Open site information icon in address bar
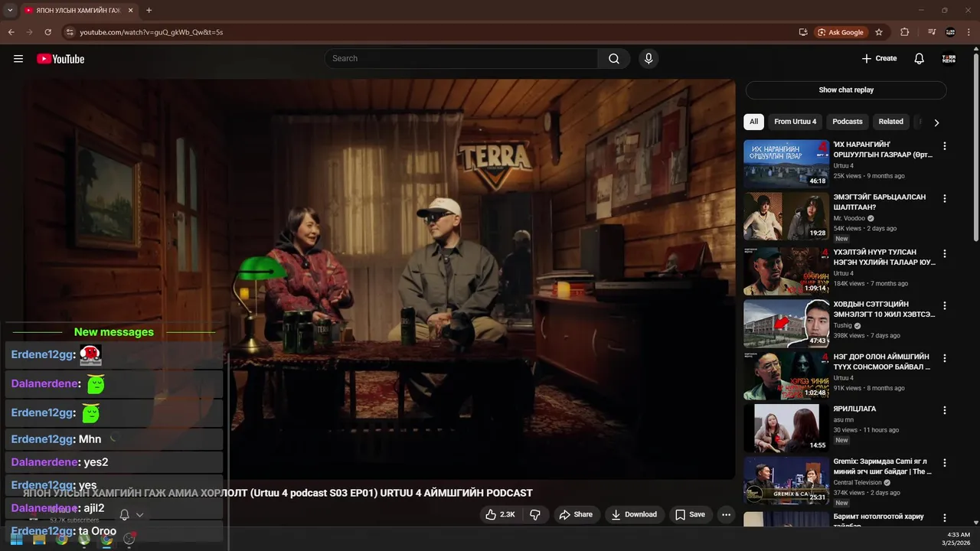The image size is (980, 551). [x=70, y=32]
